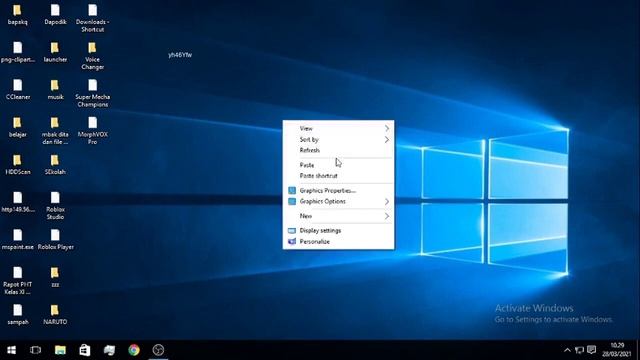Show hidden system tray icons
The height and width of the screenshot is (360, 640).
[567, 350]
